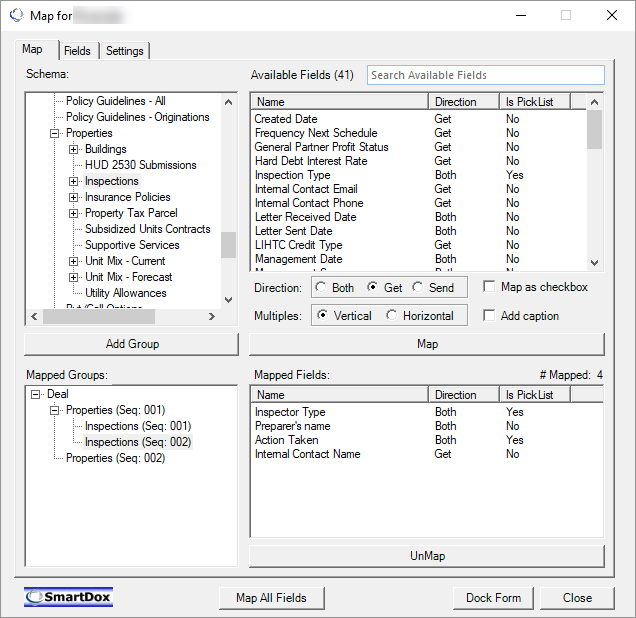Collapse Properties (Seq: 001) group
This screenshot has width=636, height=618.
click(54, 410)
